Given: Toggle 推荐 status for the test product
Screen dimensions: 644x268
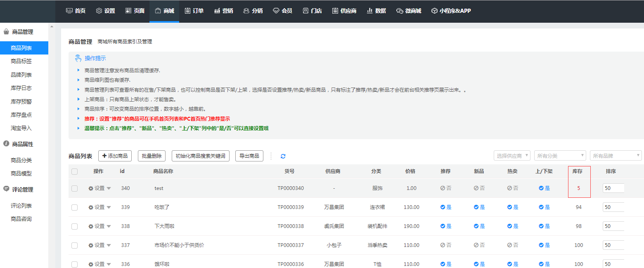Looking at the screenshot, I should [x=445, y=188].
